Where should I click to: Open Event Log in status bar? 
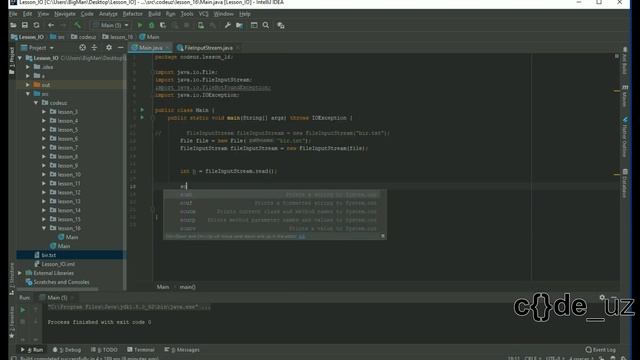(600, 350)
